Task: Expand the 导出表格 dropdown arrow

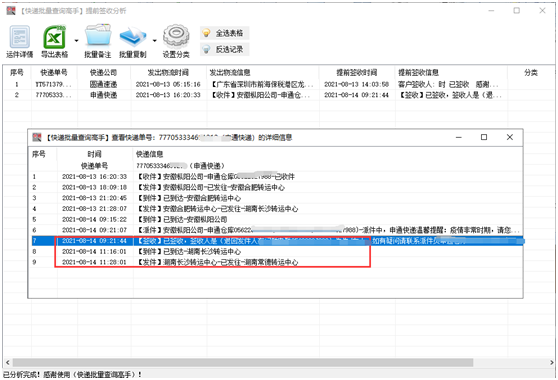Action: [76, 41]
